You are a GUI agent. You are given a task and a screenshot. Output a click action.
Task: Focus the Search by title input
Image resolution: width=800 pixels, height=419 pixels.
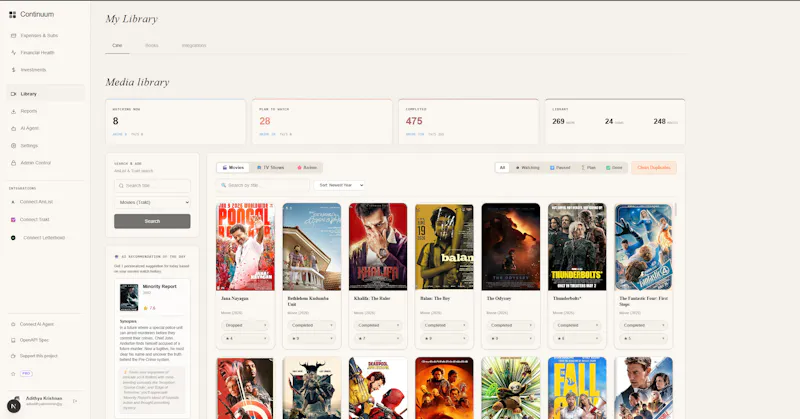263,185
